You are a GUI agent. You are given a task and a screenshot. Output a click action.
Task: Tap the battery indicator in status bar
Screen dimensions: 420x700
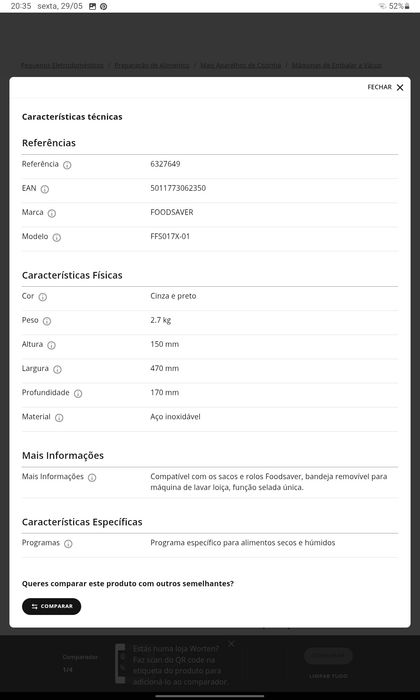pos(394,6)
